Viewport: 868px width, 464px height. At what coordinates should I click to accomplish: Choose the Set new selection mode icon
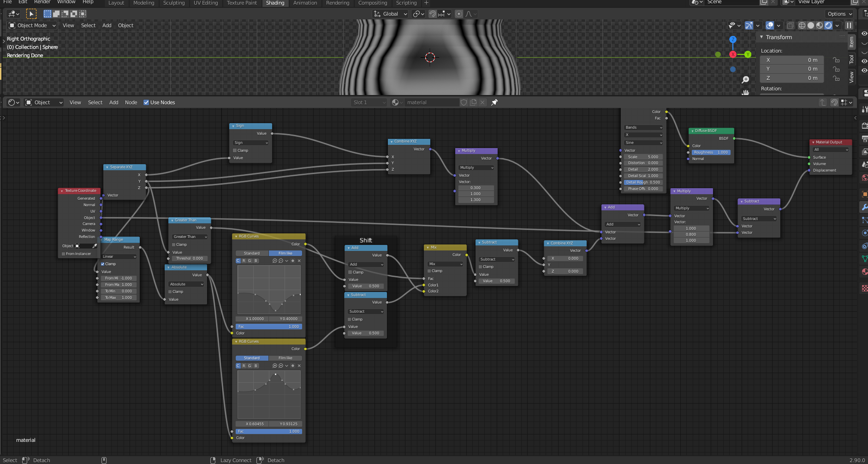(x=48, y=14)
